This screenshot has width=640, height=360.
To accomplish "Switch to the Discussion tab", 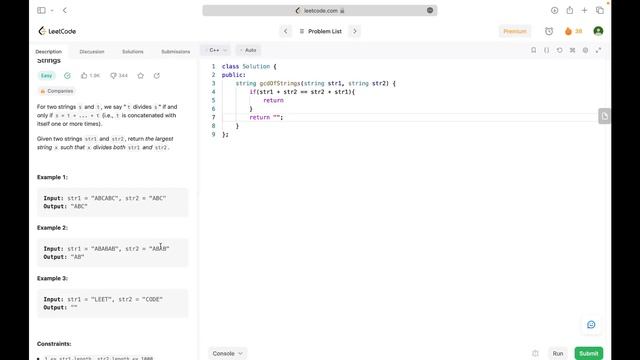I will 92,51.
